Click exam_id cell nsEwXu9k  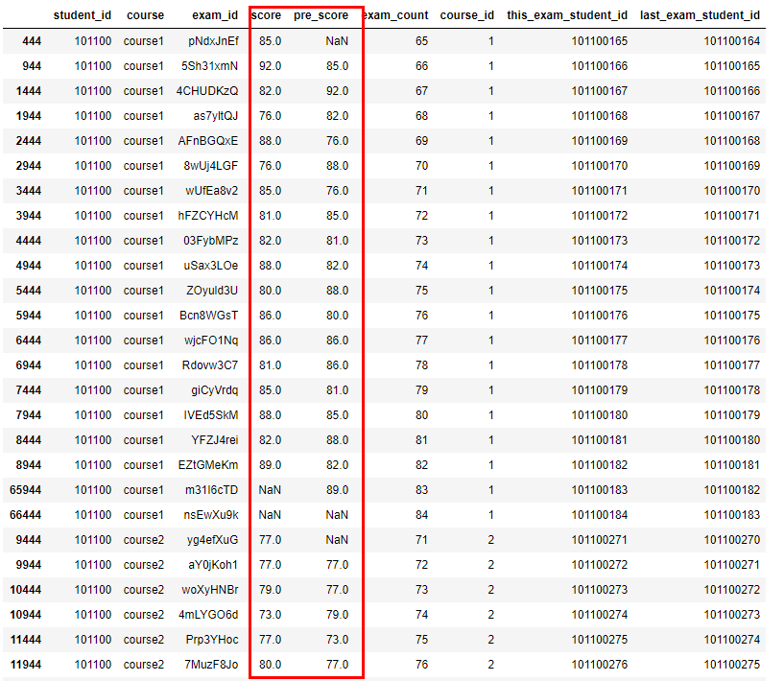(x=211, y=516)
